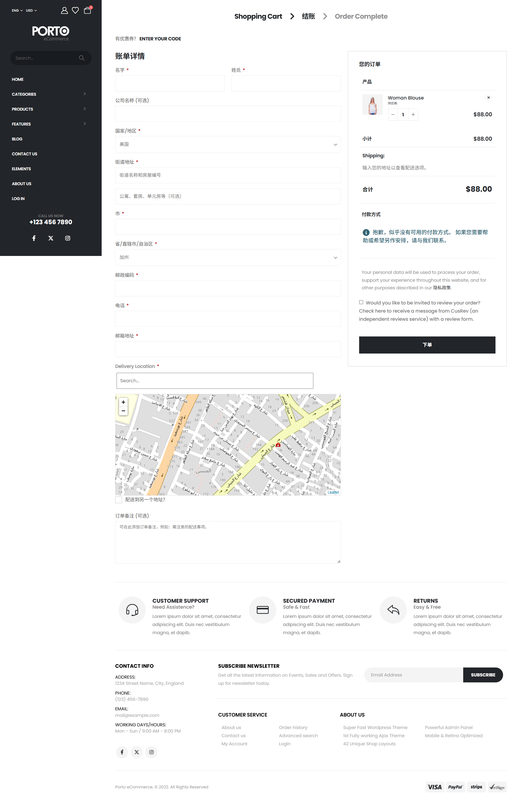Screen dimensions: 515x812
Task: Increase Woman Blouse quantity with plus
Action: click(x=413, y=115)
